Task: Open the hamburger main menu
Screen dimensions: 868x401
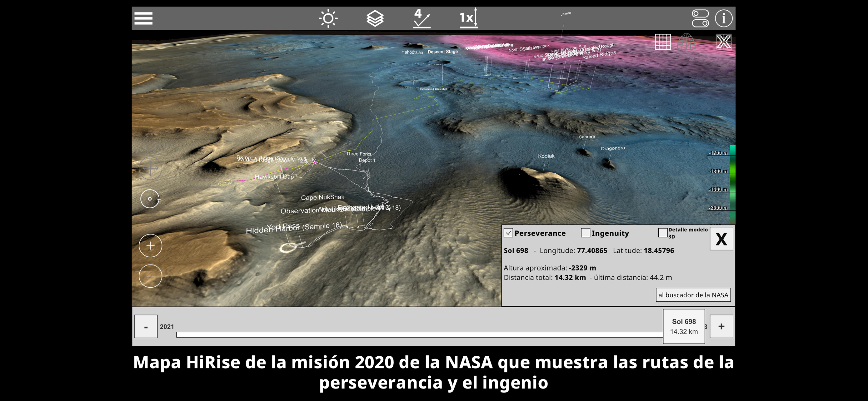Action: [x=143, y=18]
